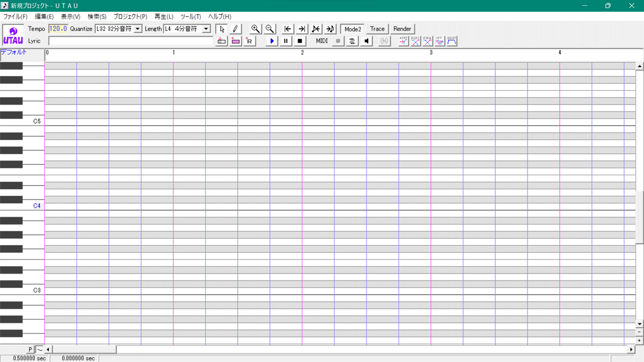Image resolution: width=644 pixels, height=362 pixels.
Task: Open the 表示(V) menu
Action: click(70, 17)
